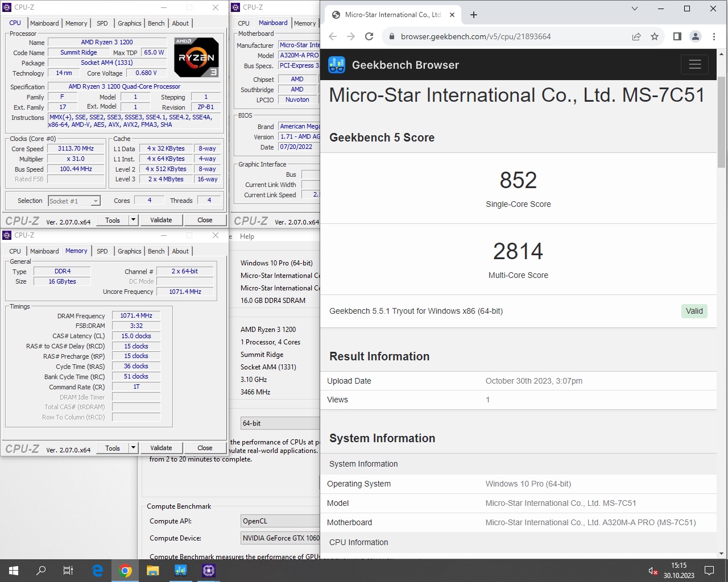Open Compute API OpenCL dropdown
The width and height of the screenshot is (728, 582).
(x=280, y=521)
